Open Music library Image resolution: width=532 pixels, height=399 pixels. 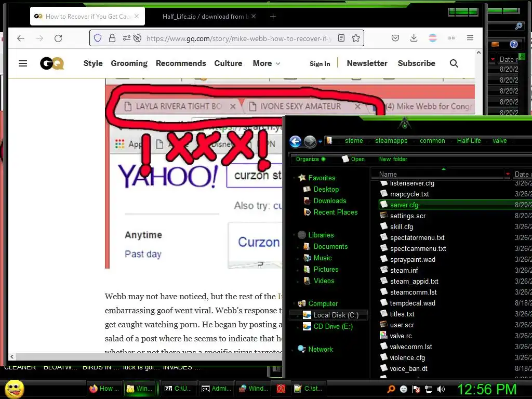(322, 258)
